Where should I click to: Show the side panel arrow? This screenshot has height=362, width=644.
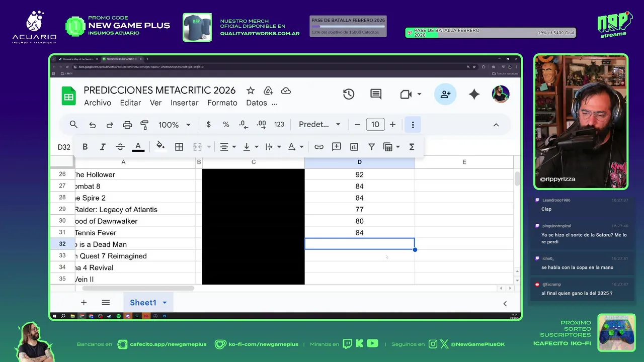pyautogui.click(x=505, y=303)
